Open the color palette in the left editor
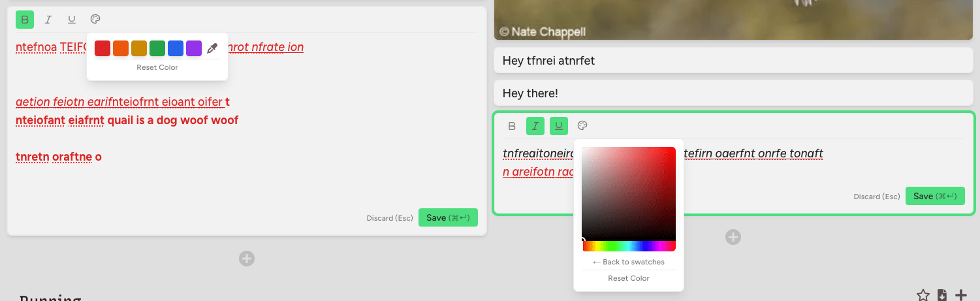This screenshot has height=301, width=980. [x=95, y=20]
